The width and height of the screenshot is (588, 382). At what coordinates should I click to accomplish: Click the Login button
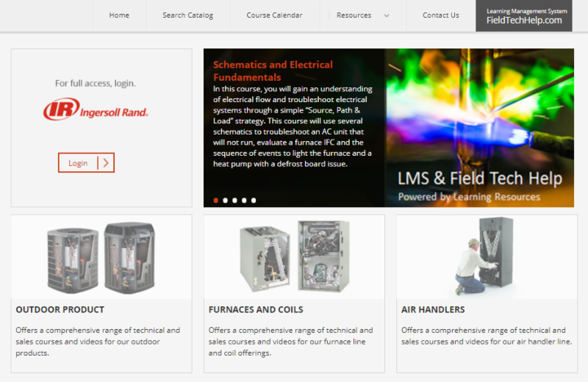tap(86, 162)
